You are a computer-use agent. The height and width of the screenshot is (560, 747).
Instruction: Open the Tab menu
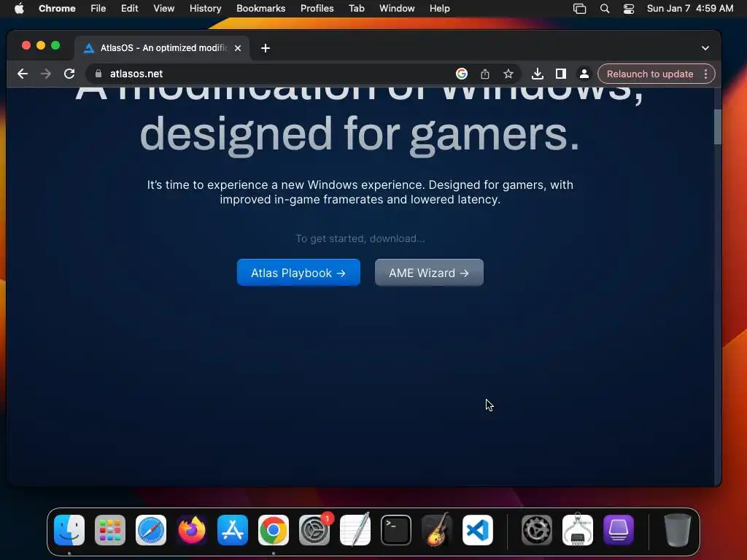click(356, 8)
